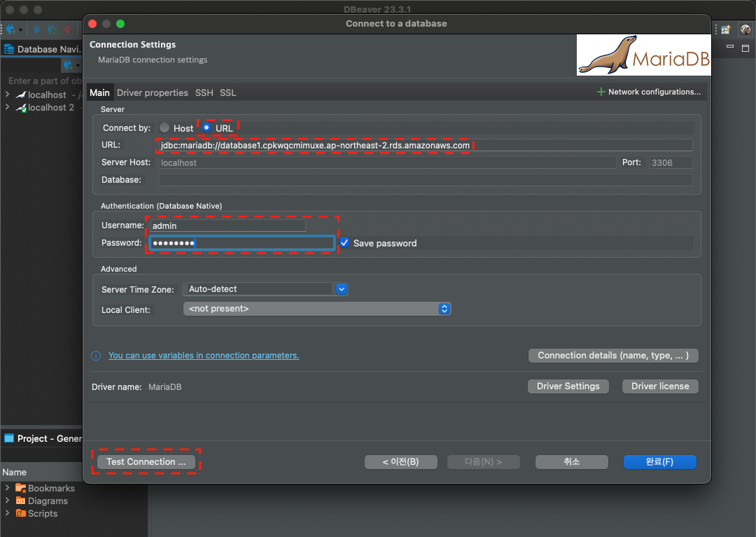Click the red Disconnect plug icon
This screenshot has width=756, height=537.
pos(67,29)
